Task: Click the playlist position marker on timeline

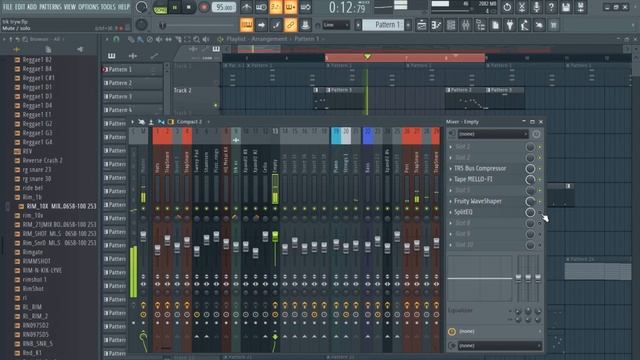Action: coord(367,57)
